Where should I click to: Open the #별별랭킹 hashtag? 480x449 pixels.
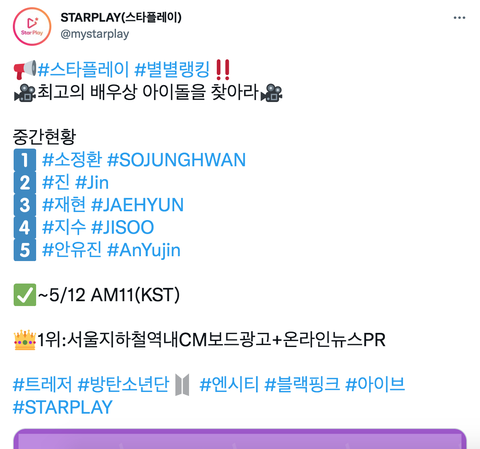pyautogui.click(x=172, y=69)
